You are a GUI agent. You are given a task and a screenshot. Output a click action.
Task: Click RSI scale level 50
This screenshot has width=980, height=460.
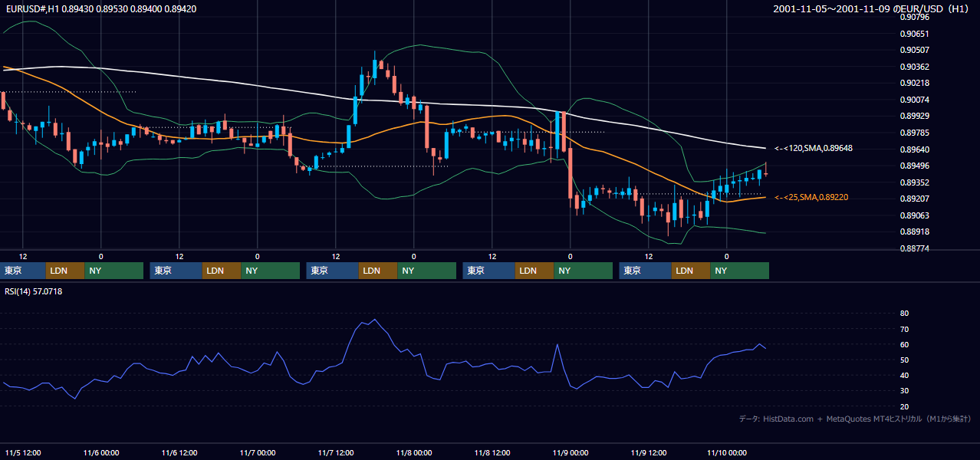click(904, 360)
